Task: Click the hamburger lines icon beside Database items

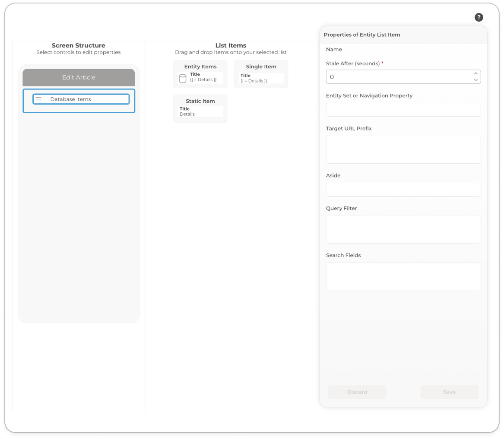Action: tap(38, 99)
